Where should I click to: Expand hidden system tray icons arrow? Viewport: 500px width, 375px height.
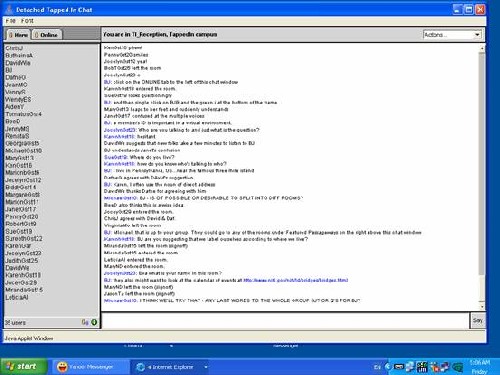(x=387, y=367)
